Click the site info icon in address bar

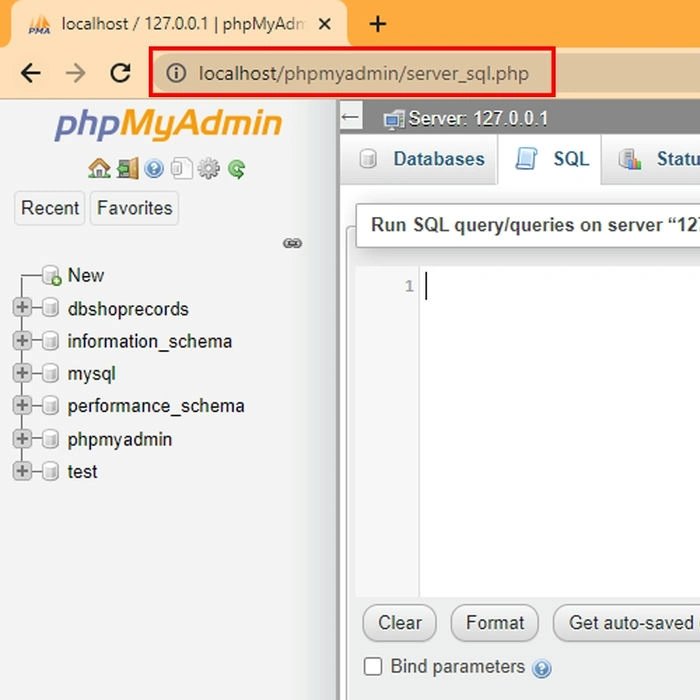(x=176, y=73)
